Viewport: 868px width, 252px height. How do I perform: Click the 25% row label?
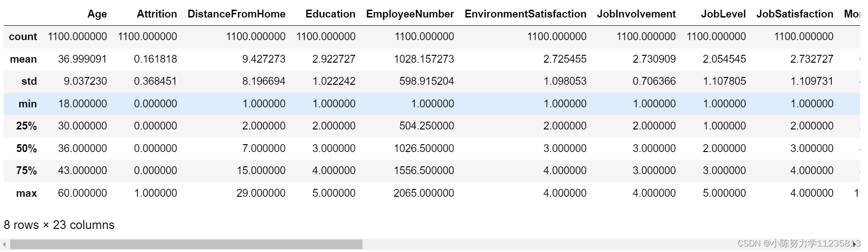pos(26,126)
